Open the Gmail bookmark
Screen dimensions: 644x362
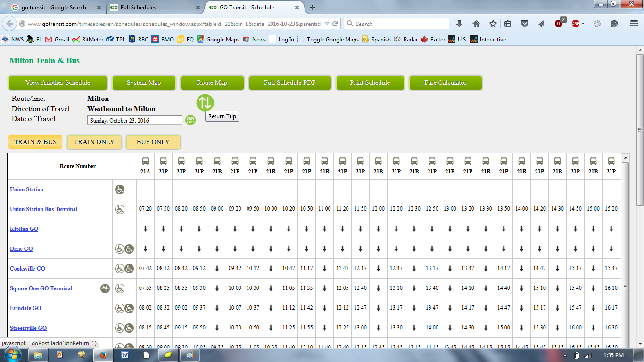(58, 40)
